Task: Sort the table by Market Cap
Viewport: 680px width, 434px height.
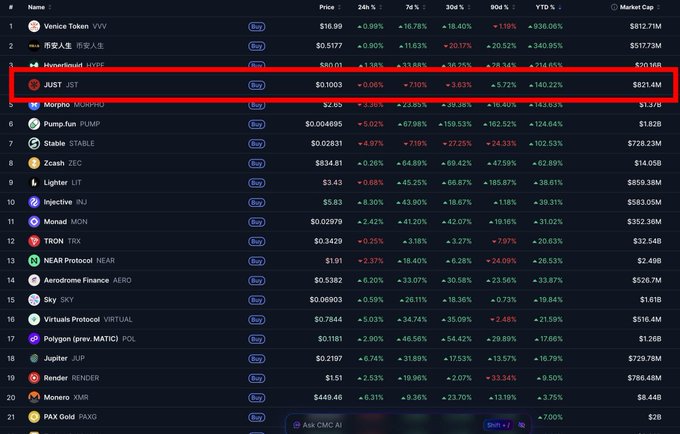Action: pyautogui.click(x=640, y=7)
